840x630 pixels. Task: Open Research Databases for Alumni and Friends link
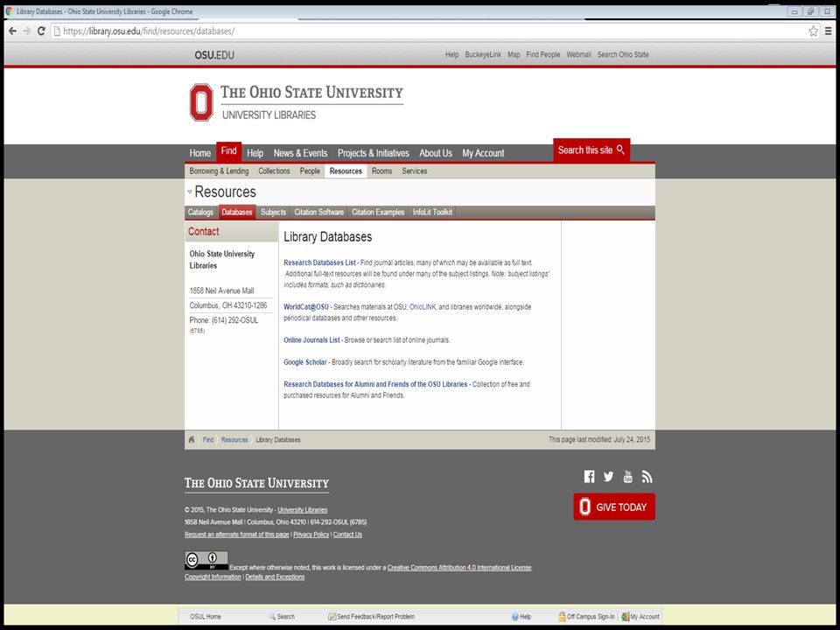pos(375,384)
